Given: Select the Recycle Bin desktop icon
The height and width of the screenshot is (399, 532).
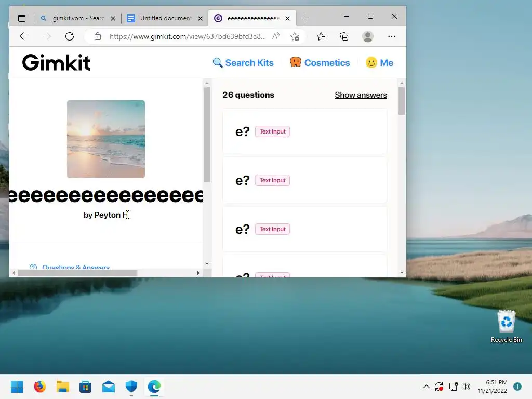Looking at the screenshot, I should pos(506,326).
